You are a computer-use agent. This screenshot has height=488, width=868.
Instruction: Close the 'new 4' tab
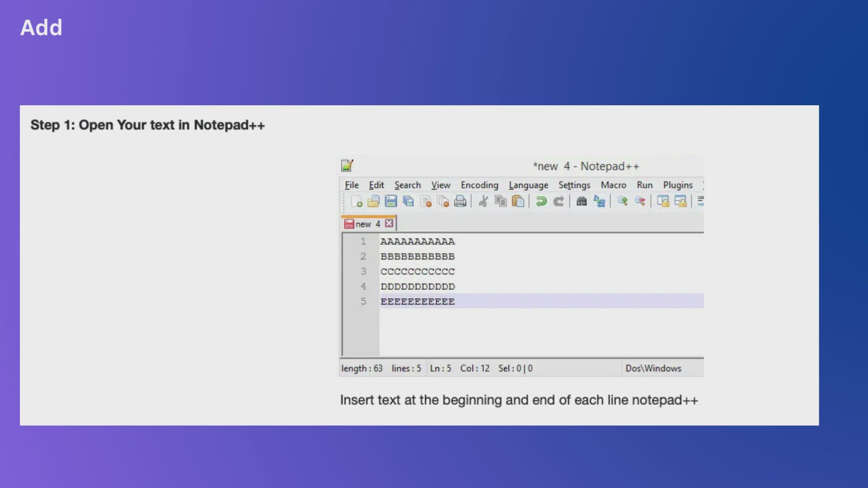tap(389, 224)
